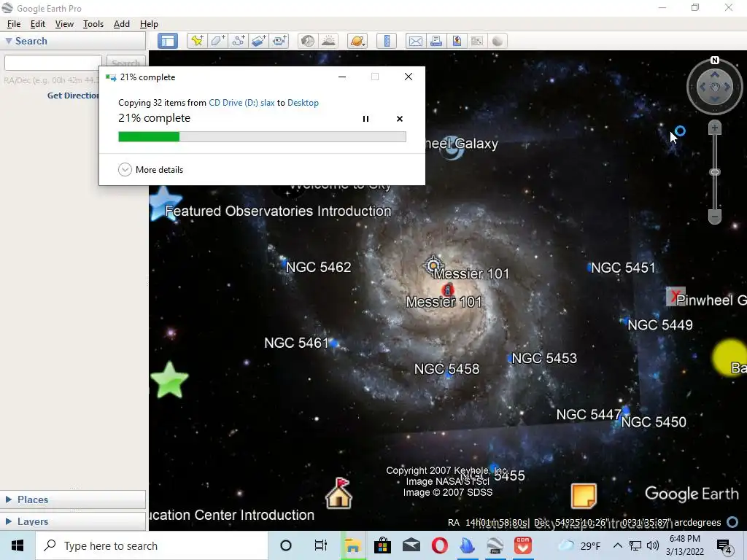
Task: Show hidden system tray icons
Action: pyautogui.click(x=617, y=545)
